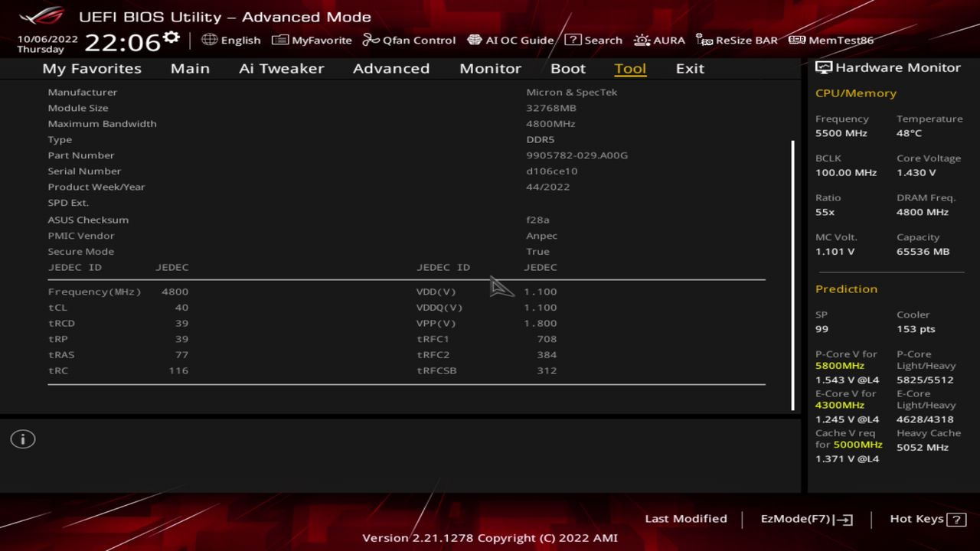This screenshot has width=980, height=551.
Task: Click the tRC value 116
Action: (x=178, y=370)
